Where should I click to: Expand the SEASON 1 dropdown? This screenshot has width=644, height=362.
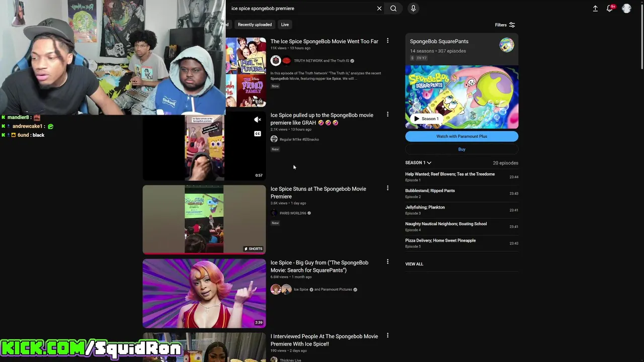point(418,163)
